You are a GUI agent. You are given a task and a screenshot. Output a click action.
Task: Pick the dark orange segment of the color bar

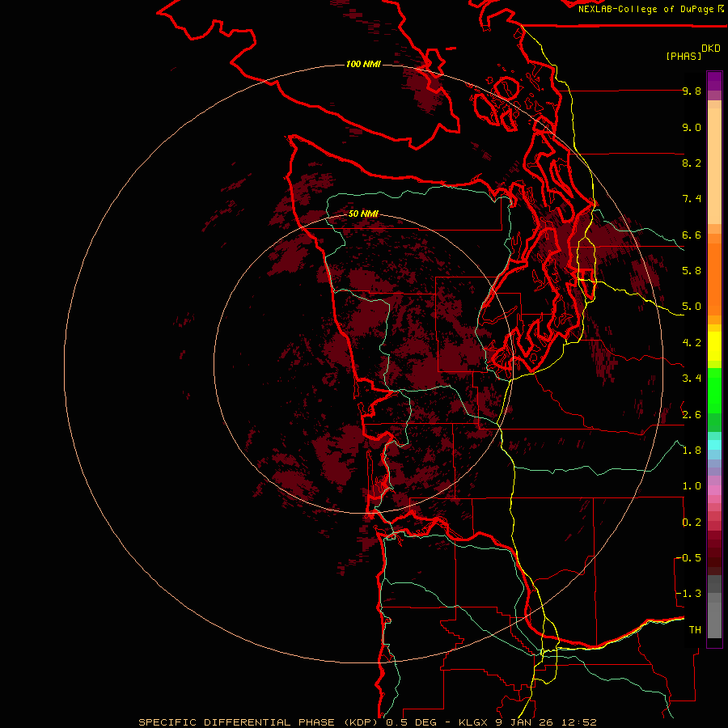point(714,278)
